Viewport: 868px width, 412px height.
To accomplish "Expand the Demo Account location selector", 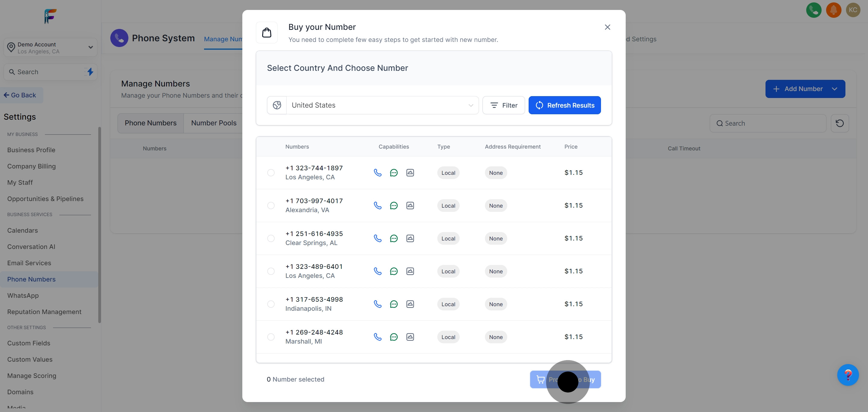I will click(x=51, y=48).
